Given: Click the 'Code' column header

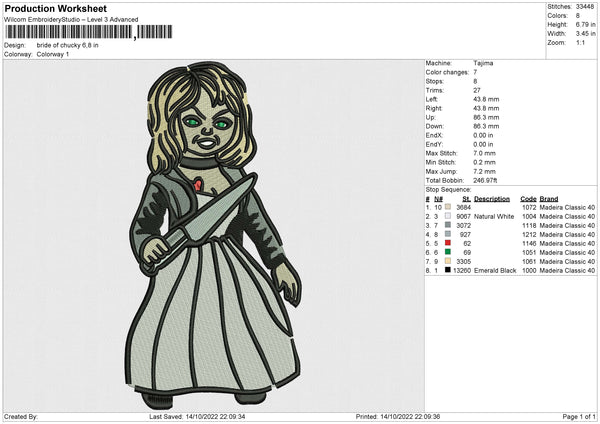Looking at the screenshot, I should [x=528, y=199].
